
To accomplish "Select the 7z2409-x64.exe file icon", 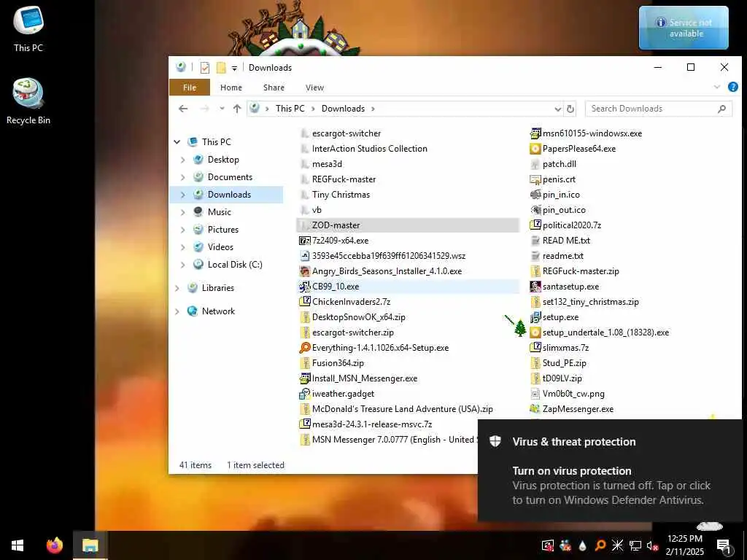I will click(x=304, y=241).
